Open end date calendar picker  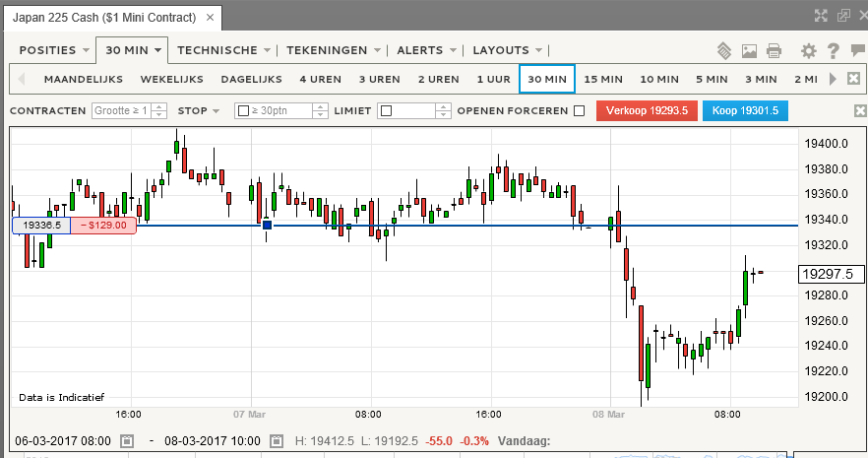click(x=277, y=441)
